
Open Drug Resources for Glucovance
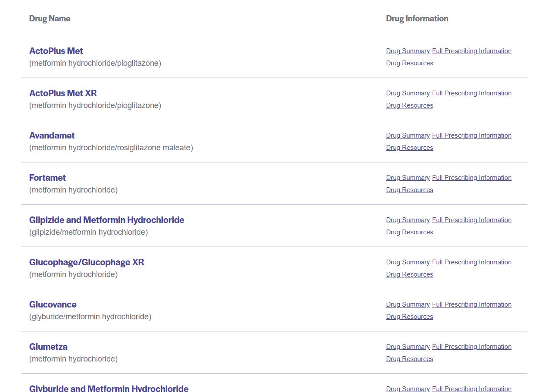coord(410,317)
